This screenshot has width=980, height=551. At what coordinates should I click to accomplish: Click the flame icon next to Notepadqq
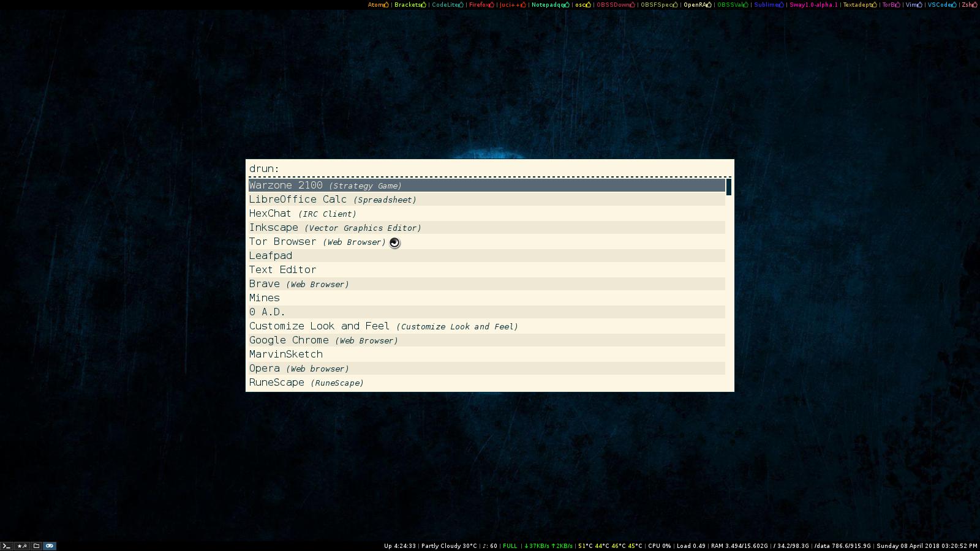[x=567, y=4]
